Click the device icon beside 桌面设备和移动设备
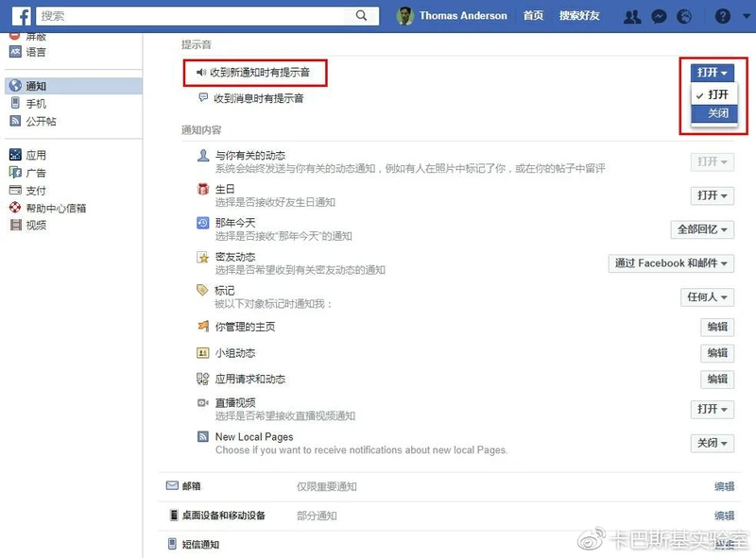The image size is (756, 558). click(x=174, y=515)
